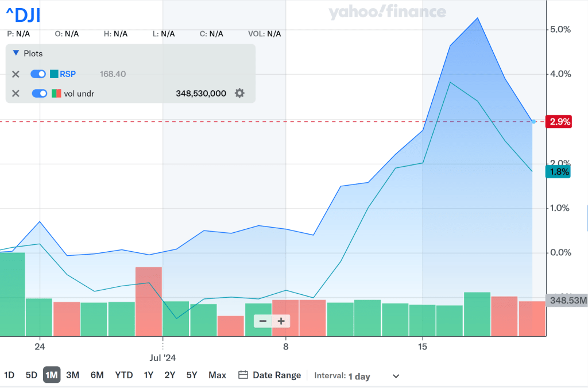Select the 1D time range
Screen dimensions: 588x388
point(9,375)
